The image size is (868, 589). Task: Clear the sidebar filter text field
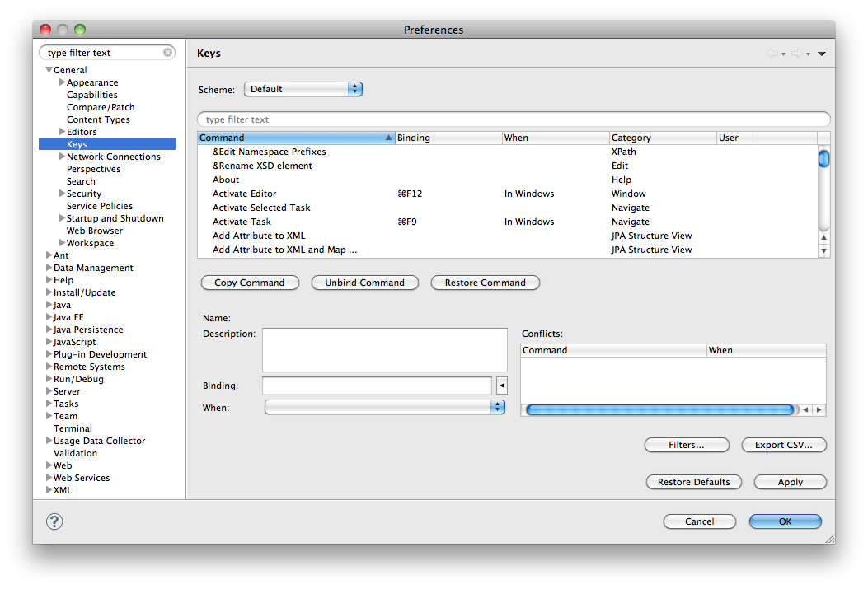click(168, 53)
